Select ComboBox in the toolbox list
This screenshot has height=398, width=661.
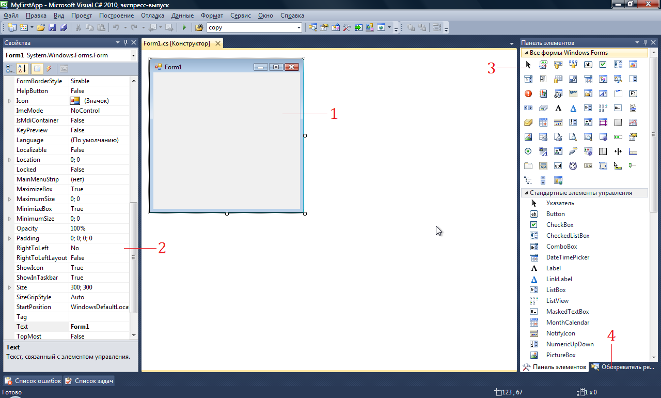pos(562,247)
